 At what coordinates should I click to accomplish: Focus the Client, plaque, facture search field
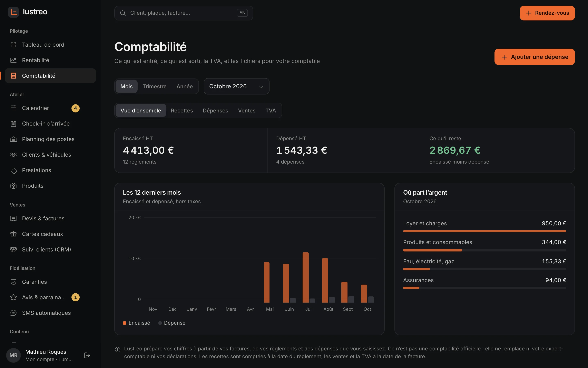coord(184,13)
